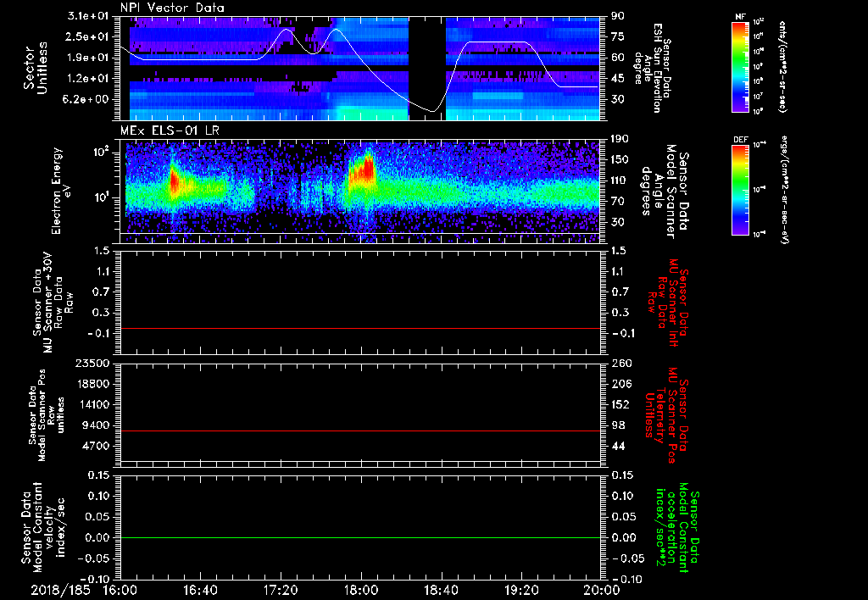Click the 16:40 time axis label
This screenshot has height=600, width=868.
point(200,590)
